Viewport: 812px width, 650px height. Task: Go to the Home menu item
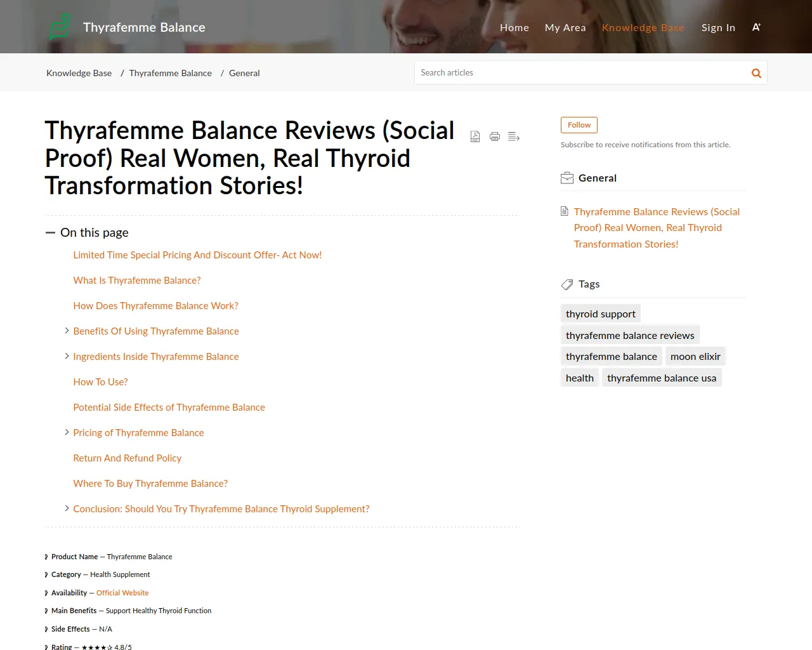coord(514,27)
